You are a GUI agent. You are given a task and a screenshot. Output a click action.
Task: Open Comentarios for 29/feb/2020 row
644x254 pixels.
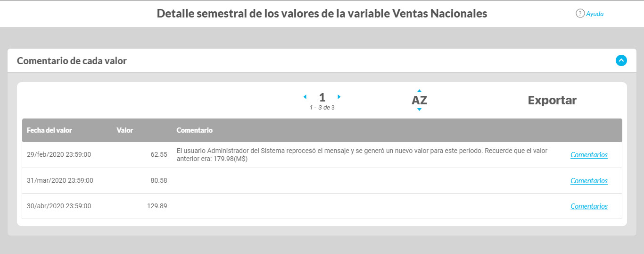click(589, 155)
